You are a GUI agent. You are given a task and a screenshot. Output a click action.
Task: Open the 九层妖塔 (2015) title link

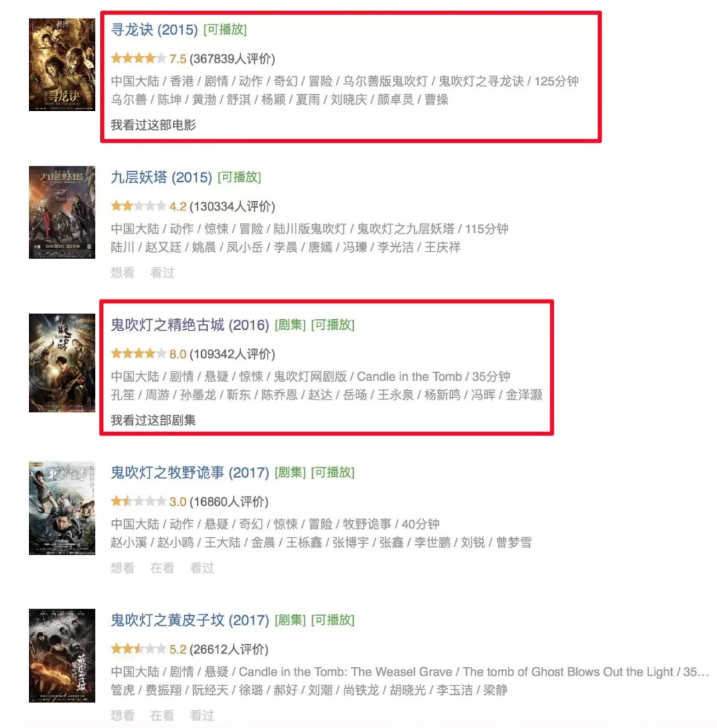click(161, 177)
